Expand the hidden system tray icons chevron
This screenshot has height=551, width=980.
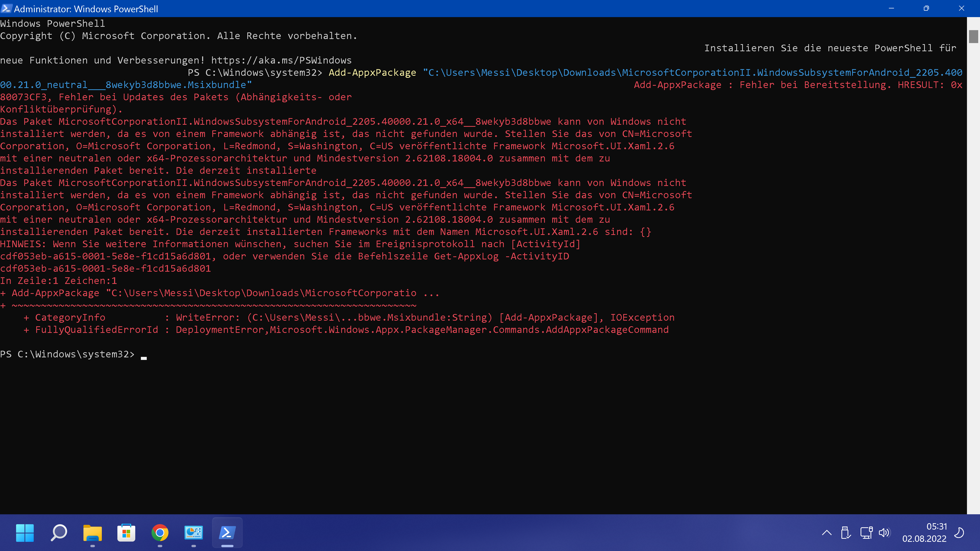826,533
